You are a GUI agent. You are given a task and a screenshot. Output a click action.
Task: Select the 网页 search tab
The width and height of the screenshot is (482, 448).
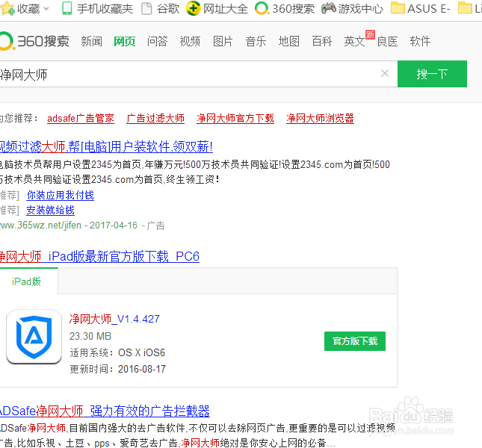click(125, 41)
